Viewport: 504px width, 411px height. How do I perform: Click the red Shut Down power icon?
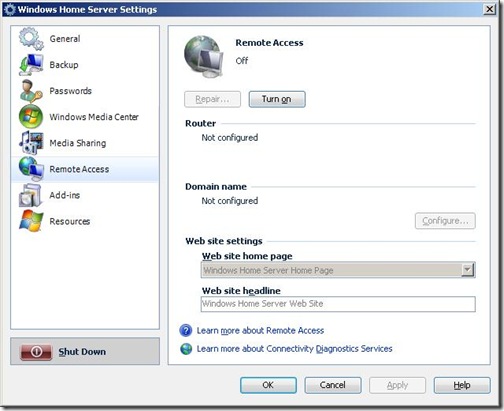click(x=36, y=352)
